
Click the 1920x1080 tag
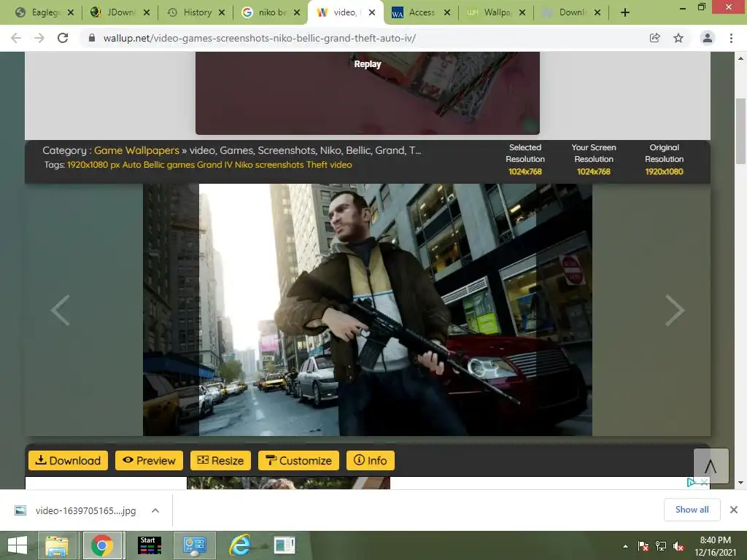(93, 165)
